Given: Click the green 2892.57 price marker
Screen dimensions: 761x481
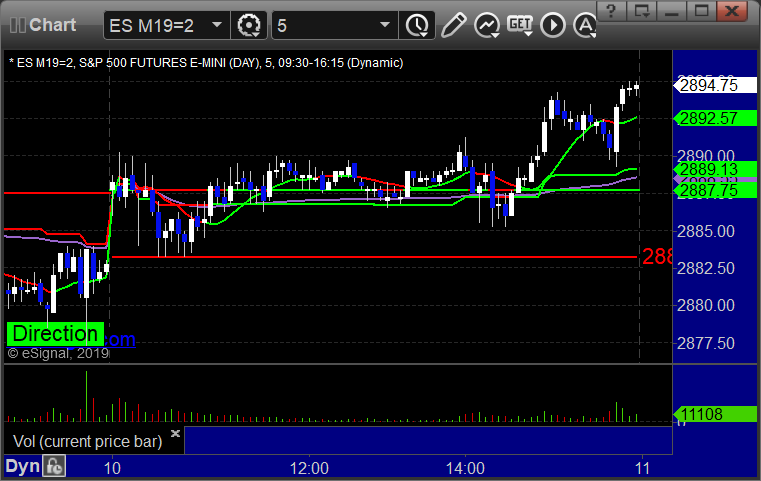Looking at the screenshot, I should pos(715,118).
